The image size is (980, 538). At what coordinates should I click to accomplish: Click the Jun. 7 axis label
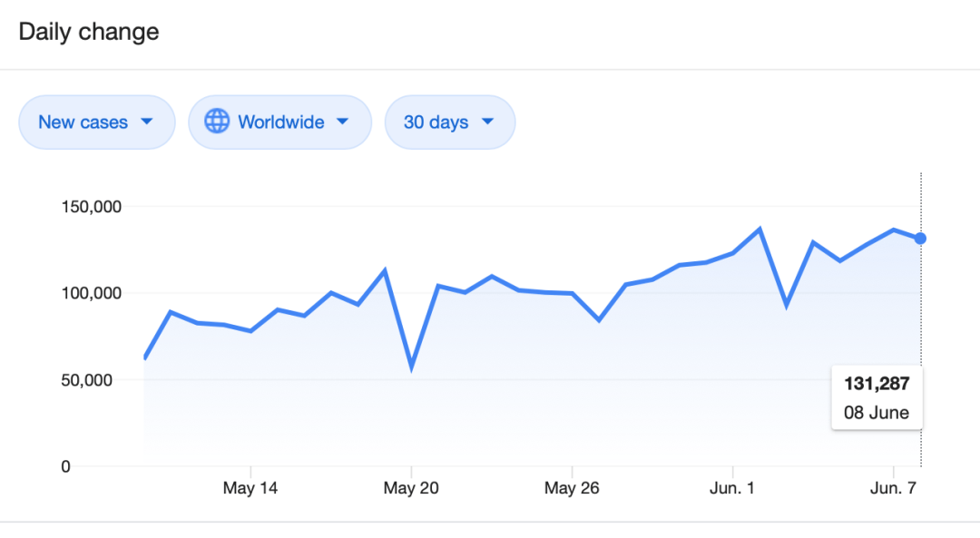click(x=893, y=488)
